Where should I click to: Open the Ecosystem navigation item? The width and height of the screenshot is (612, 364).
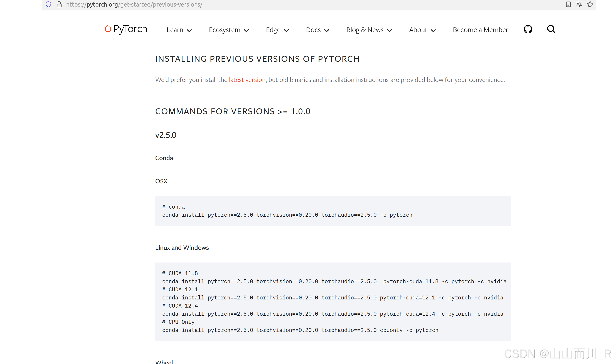pyautogui.click(x=224, y=30)
